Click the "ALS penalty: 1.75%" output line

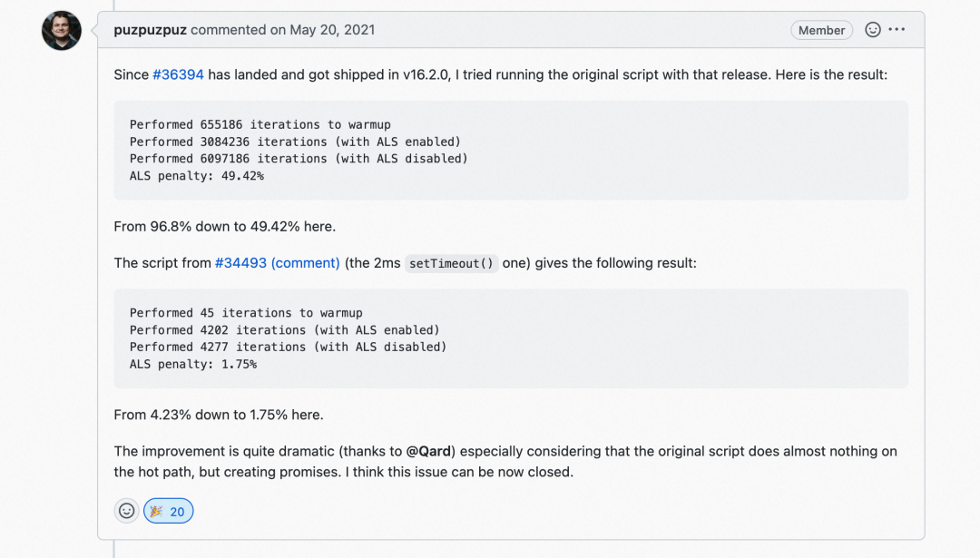point(193,365)
